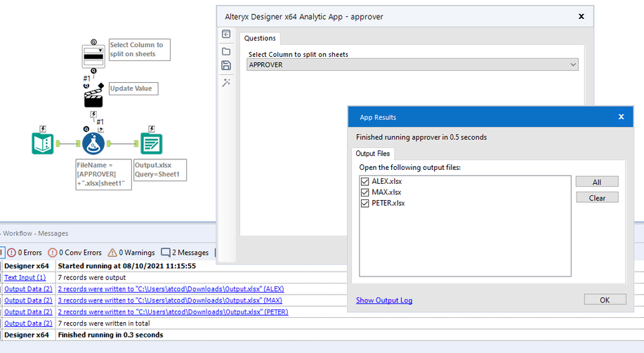Click the Conv Errors filter in messages
644x353 pixels.
(x=74, y=253)
